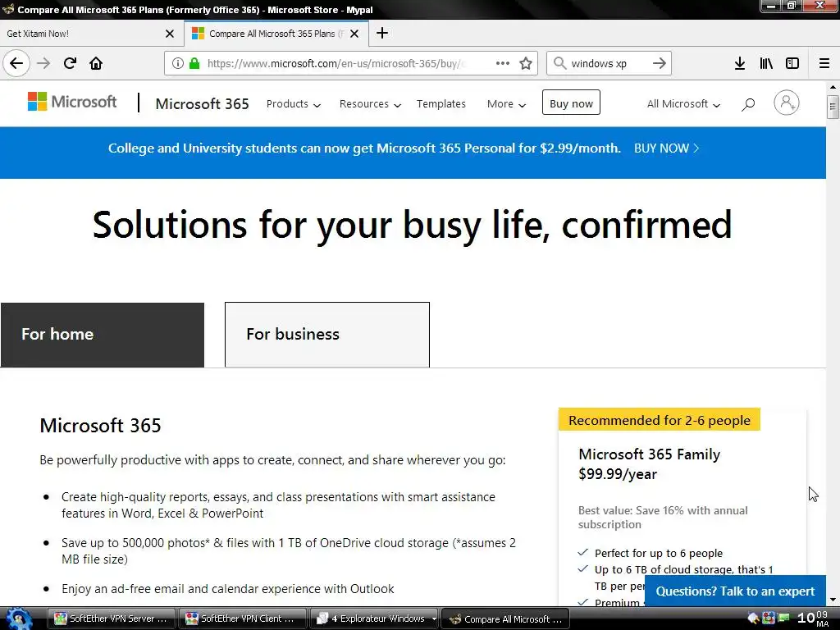Viewport: 840px width, 630px height.
Task: Select the Compare All Microsoft 365 Plans tab
Action: [x=276, y=34]
